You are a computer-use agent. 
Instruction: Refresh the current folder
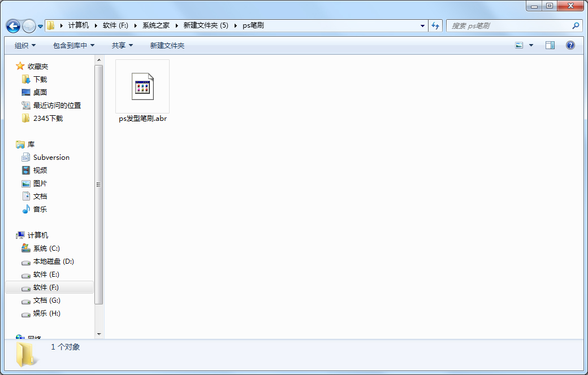tap(435, 25)
